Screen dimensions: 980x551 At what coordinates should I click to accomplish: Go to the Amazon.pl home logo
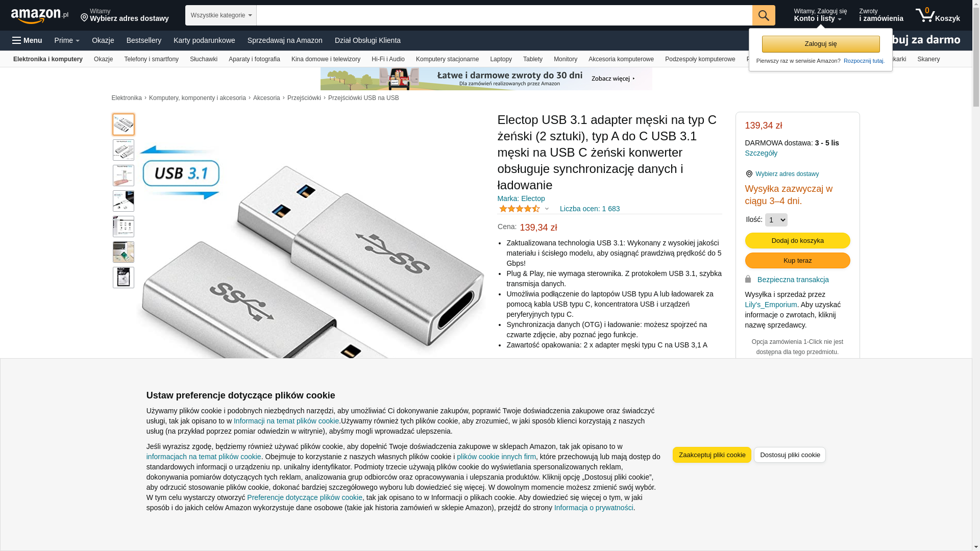click(x=40, y=16)
